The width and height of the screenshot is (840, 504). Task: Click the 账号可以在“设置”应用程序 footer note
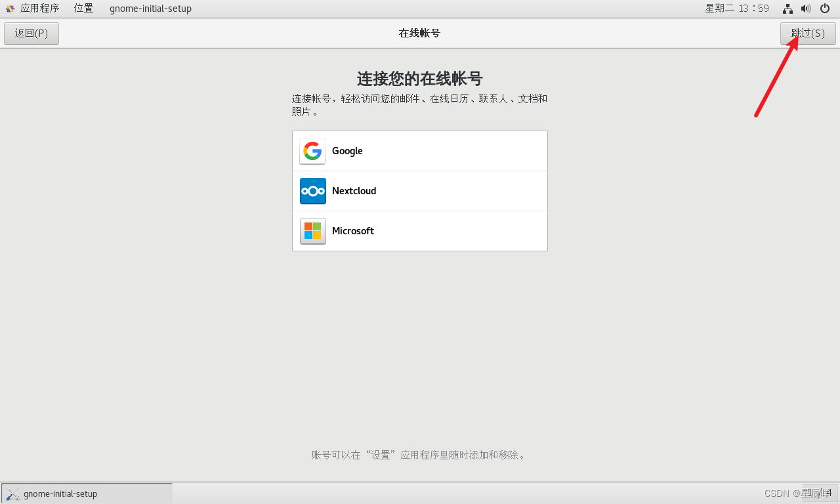tap(419, 455)
